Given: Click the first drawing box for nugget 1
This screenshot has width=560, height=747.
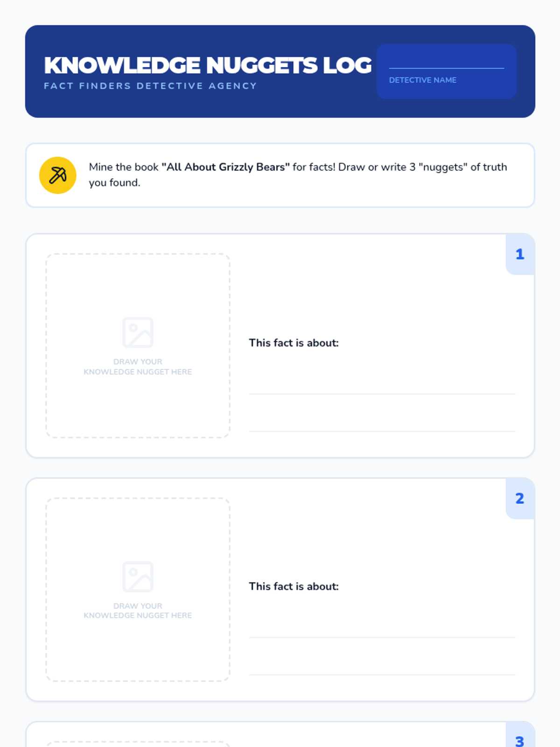Looking at the screenshot, I should [138, 345].
